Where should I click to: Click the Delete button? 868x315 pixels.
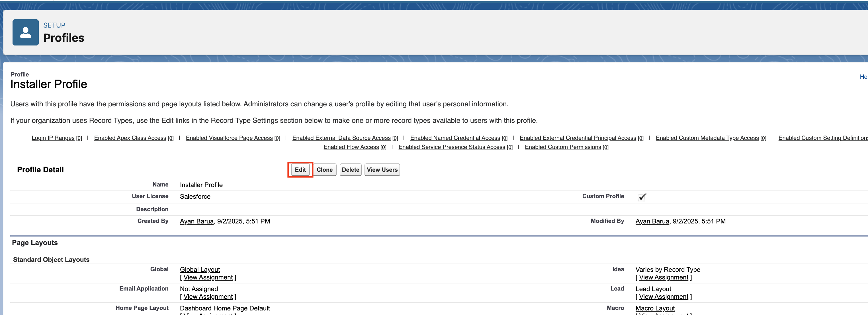click(x=350, y=170)
